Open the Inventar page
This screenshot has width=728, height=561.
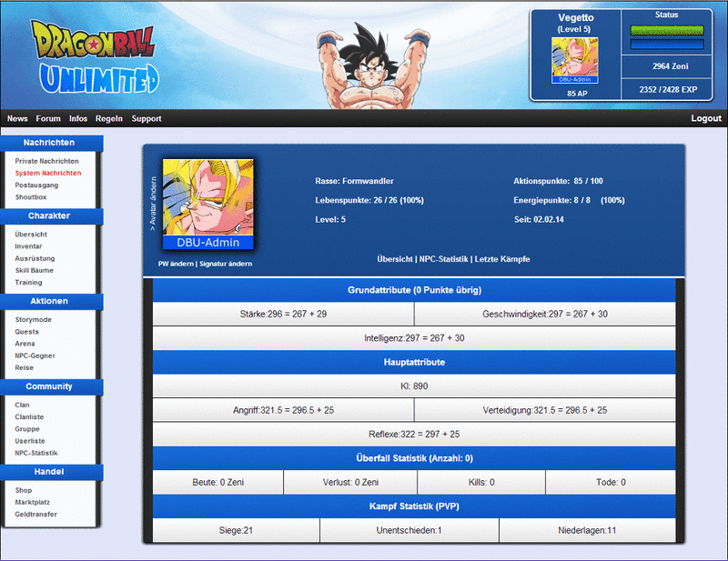point(27,245)
